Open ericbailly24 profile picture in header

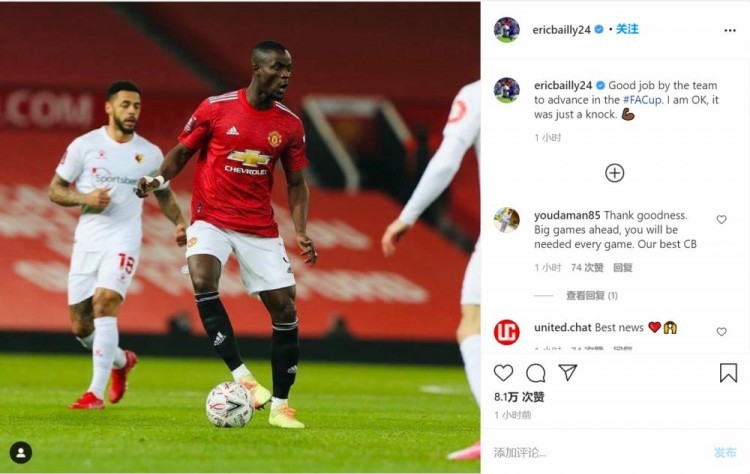coord(507,30)
